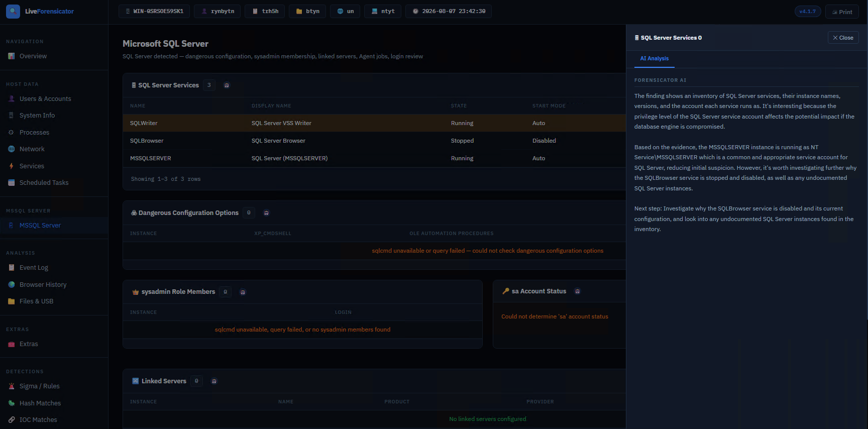Screen dimensions: 868x429
Task: Click the LOGIN column header in sysadmin table
Action: click(x=343, y=312)
